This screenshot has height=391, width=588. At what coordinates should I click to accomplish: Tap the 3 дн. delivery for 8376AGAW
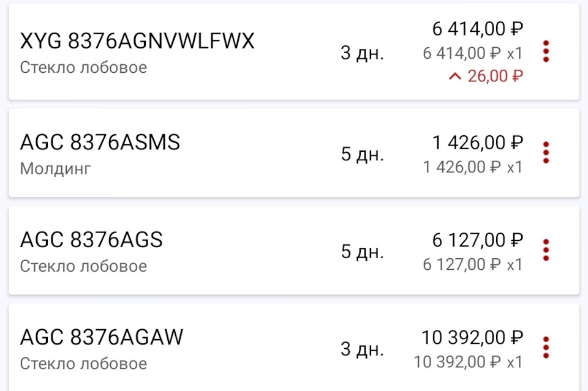pos(362,349)
